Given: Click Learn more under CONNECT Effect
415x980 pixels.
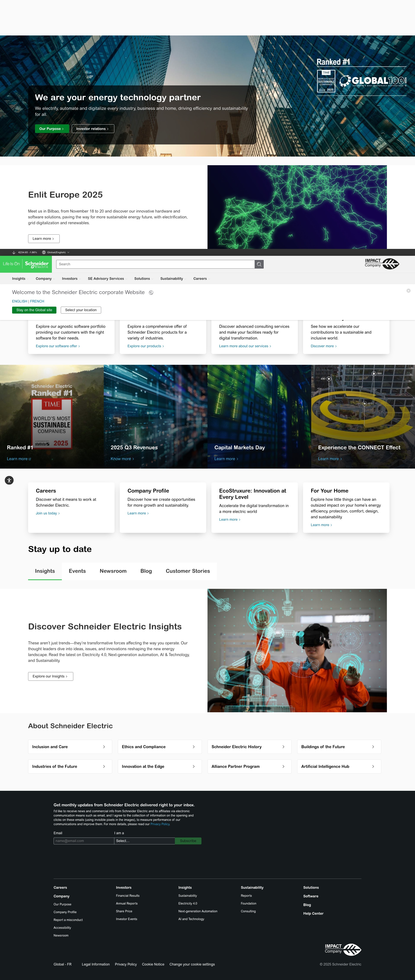Looking at the screenshot, I should coord(330,459).
